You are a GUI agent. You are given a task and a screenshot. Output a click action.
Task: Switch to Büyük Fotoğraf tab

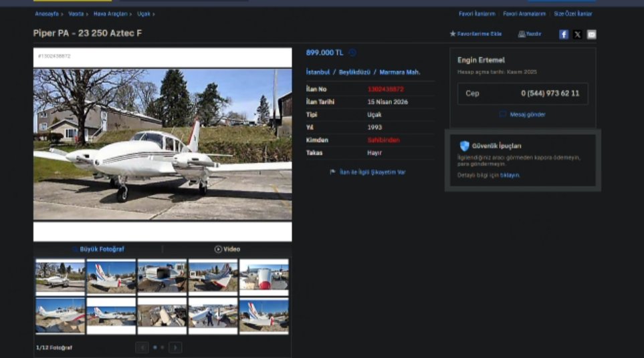(98, 249)
